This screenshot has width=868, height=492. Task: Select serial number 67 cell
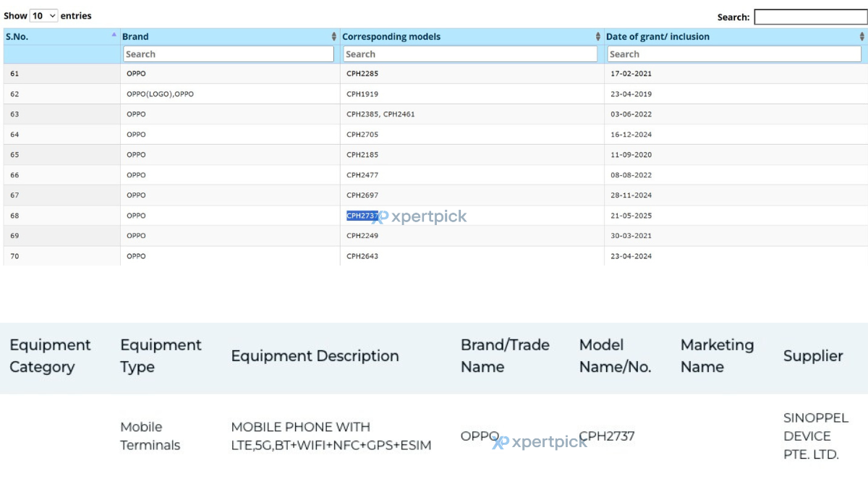tap(62, 195)
